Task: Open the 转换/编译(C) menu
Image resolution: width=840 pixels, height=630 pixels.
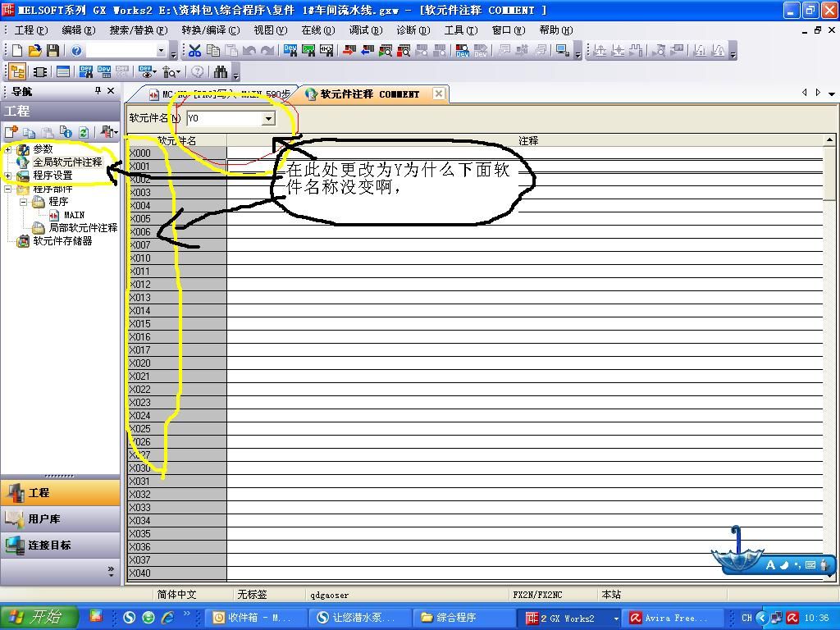Action: [x=211, y=30]
